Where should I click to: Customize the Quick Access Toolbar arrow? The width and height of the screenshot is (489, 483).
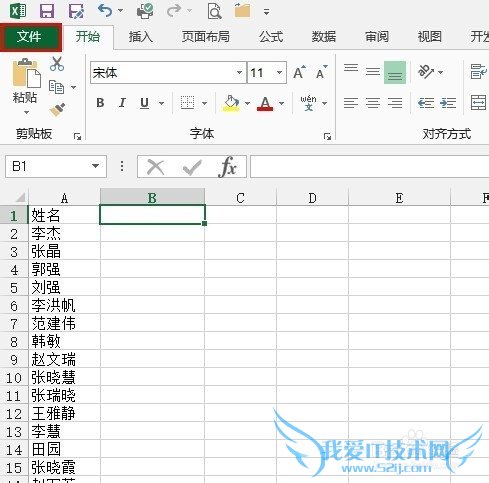266,12
